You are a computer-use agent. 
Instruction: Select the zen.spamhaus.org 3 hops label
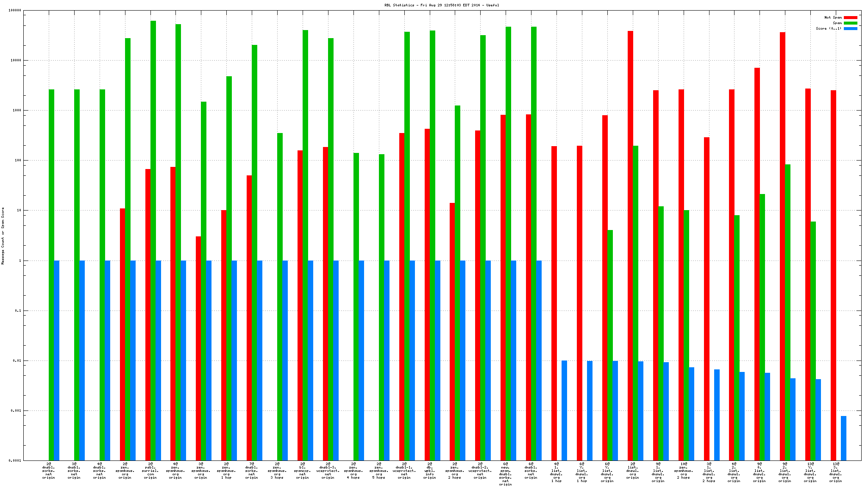coord(277,471)
